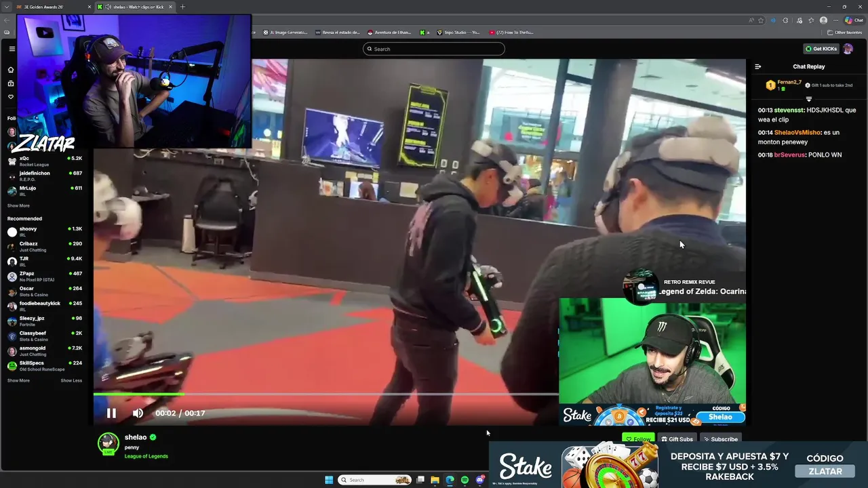
Task: Open the heart Following icon in the sidebar
Action: 11,97
